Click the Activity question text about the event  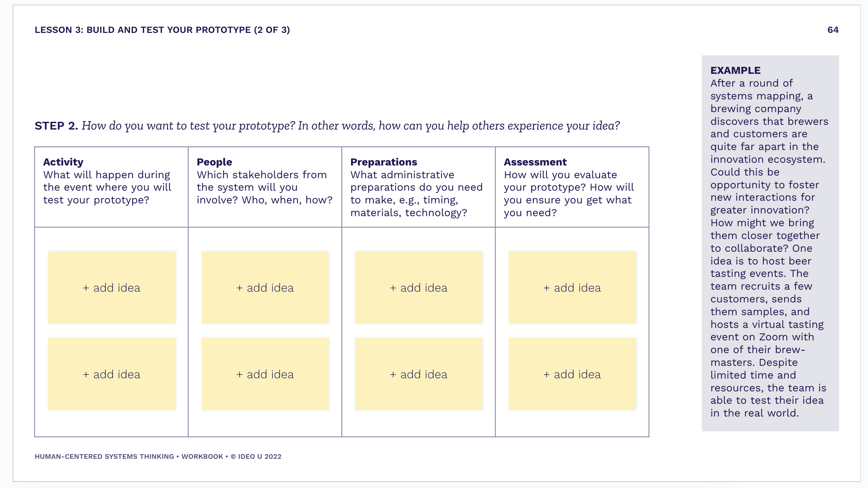click(x=107, y=187)
